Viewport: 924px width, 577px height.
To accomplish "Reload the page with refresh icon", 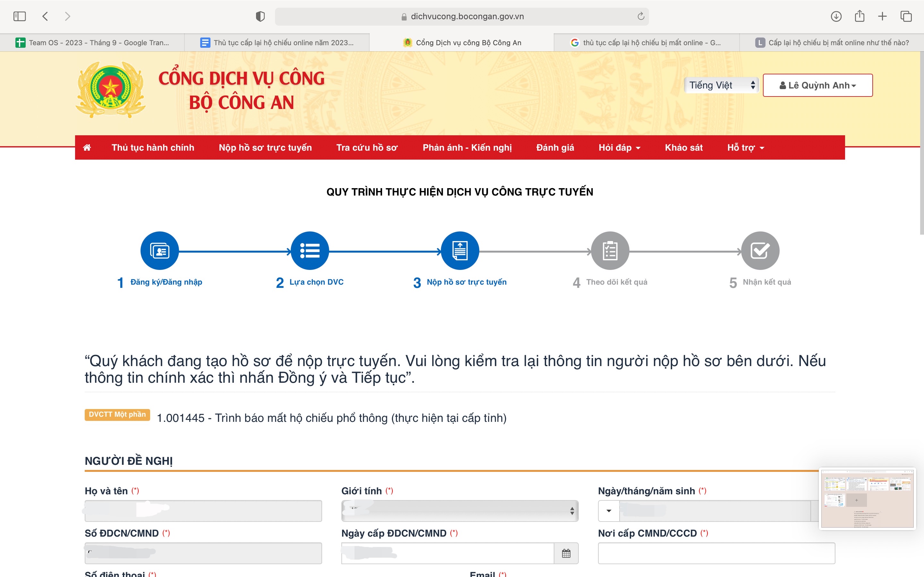I will pyautogui.click(x=641, y=16).
